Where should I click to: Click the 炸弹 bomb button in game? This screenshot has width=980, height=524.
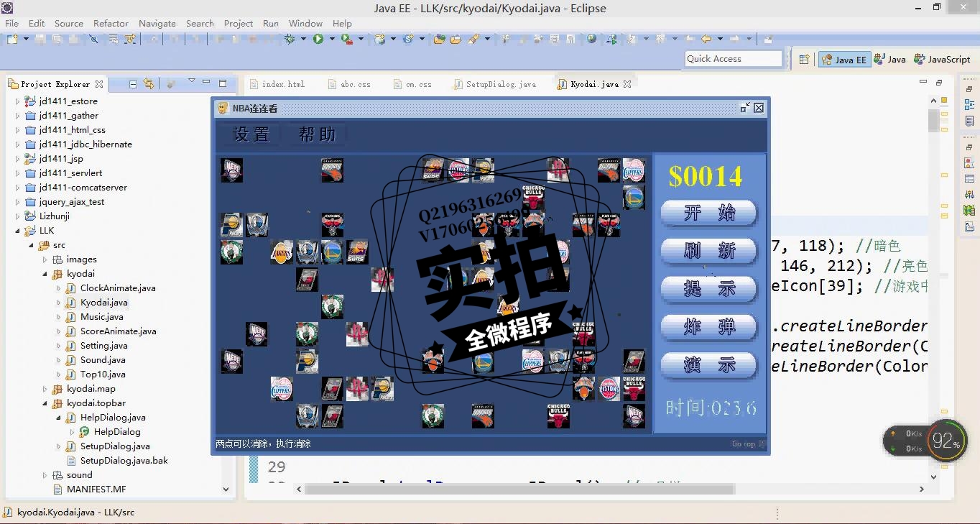click(x=708, y=327)
